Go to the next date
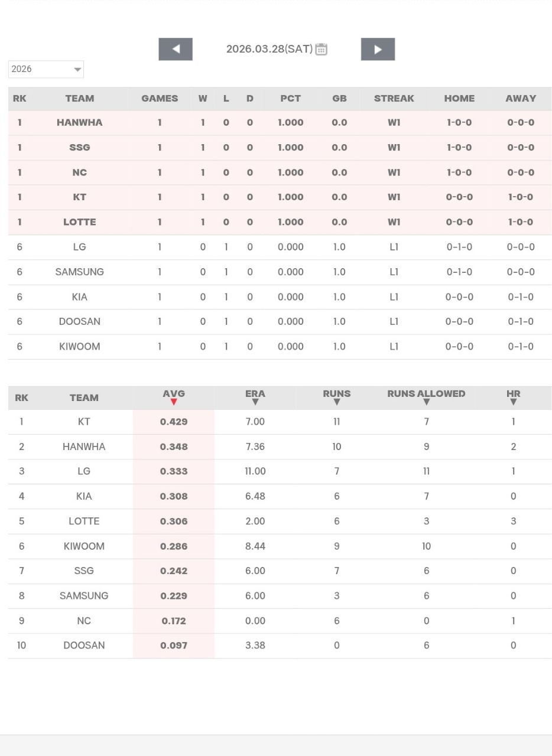The height and width of the screenshot is (756, 552). (378, 49)
